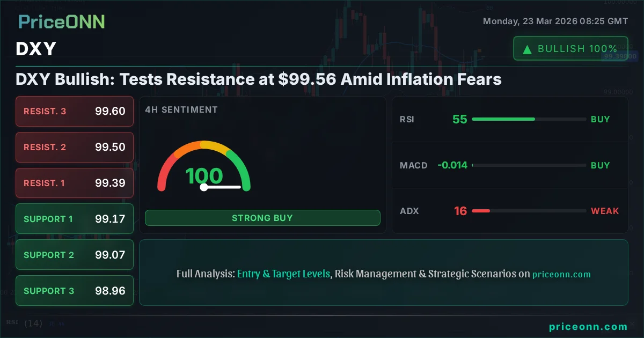Click the DXY symbol title
Viewport: 644px width, 338px height.
(x=36, y=49)
